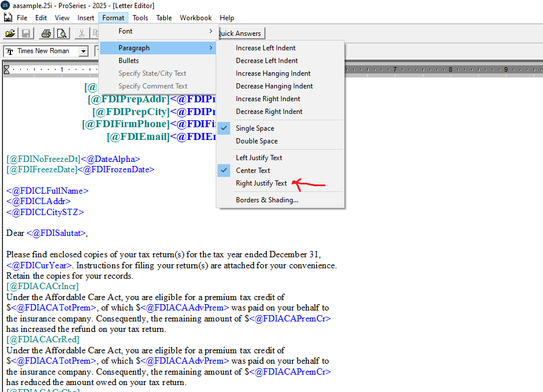Open the Times New Roman font dropdown
Viewport: 543px width, 392px height.
[x=83, y=51]
